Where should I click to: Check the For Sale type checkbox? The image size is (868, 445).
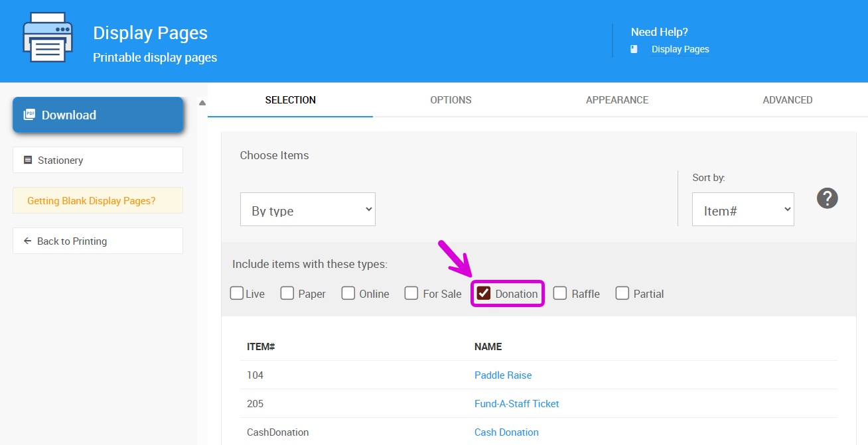(x=411, y=293)
